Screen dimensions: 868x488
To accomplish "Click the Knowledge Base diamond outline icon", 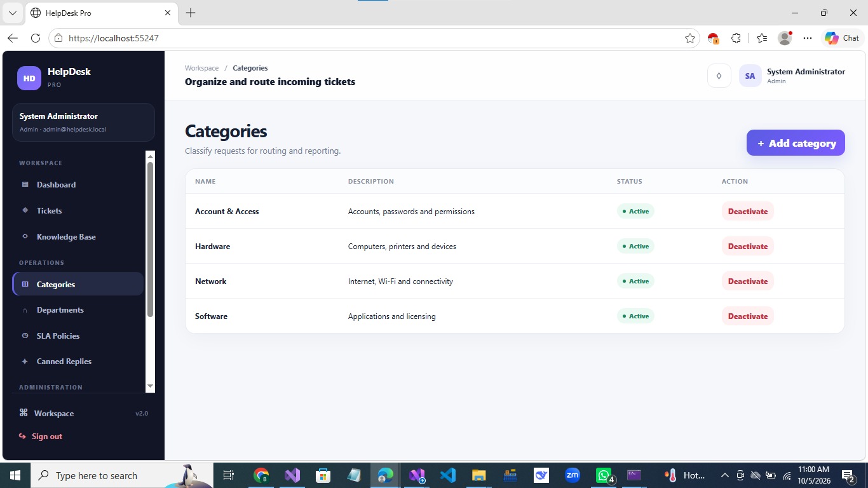I will tap(25, 236).
